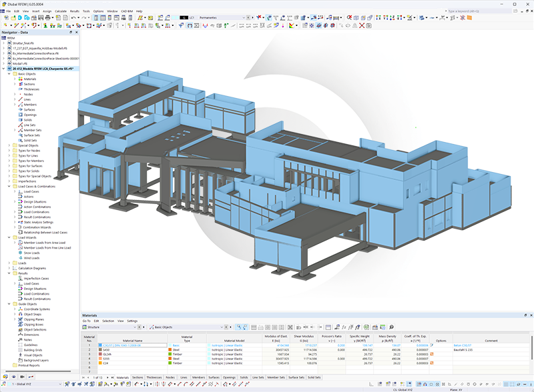The height and width of the screenshot is (392, 534).
Task: Click the Structure icon in the Materials panel toolbar
Action: click(84, 327)
